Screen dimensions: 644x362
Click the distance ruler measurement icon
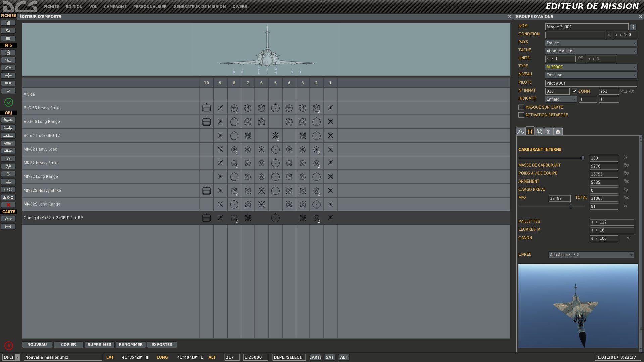8,227
